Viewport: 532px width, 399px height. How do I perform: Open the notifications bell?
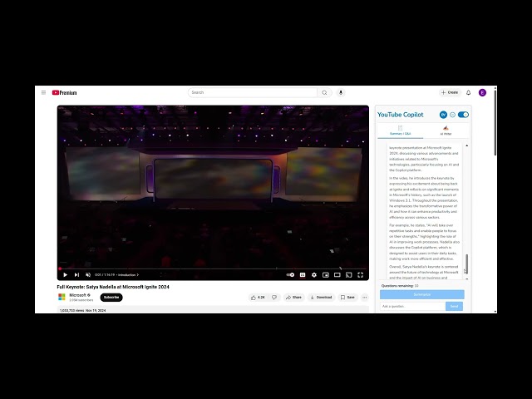[x=469, y=92]
